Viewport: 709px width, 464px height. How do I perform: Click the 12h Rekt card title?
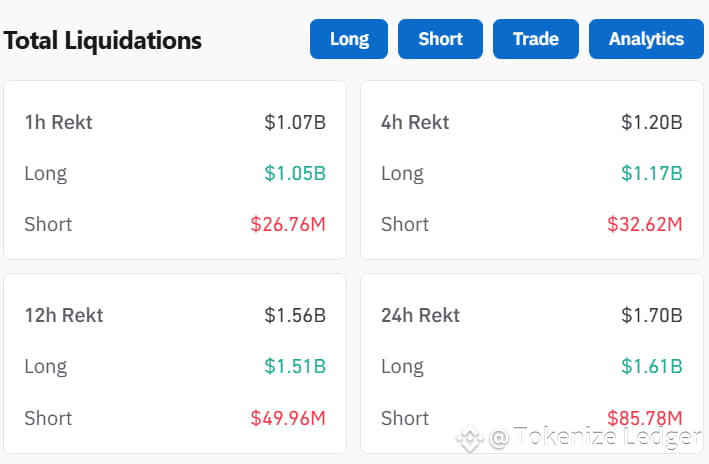click(x=64, y=315)
